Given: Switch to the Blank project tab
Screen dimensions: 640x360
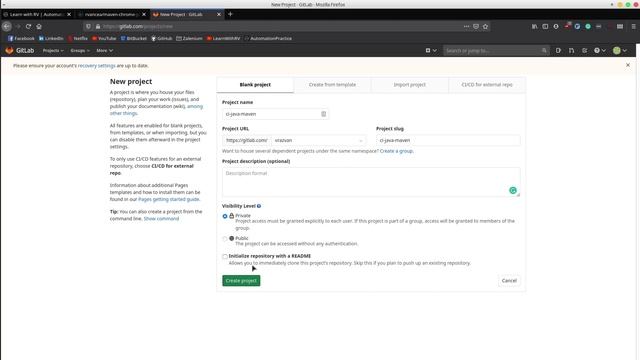Looking at the screenshot, I should [255, 84].
